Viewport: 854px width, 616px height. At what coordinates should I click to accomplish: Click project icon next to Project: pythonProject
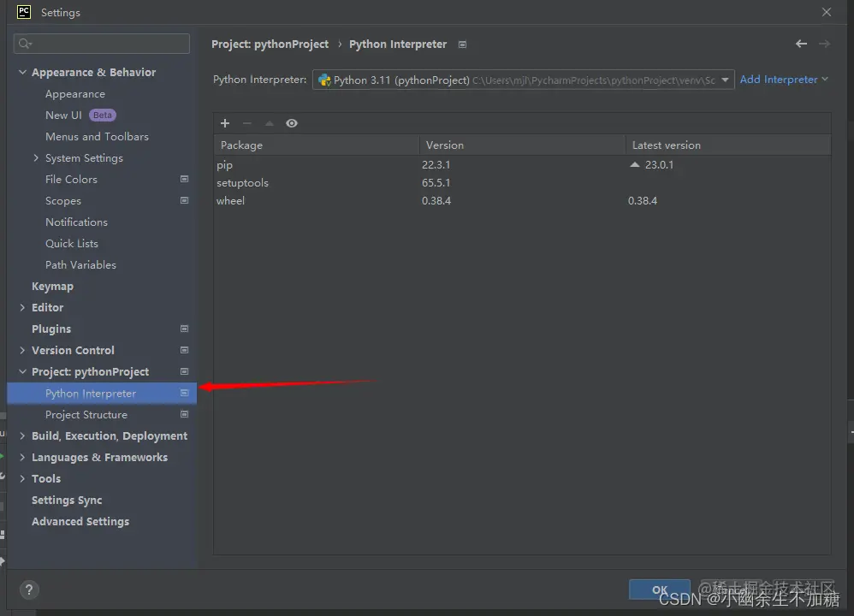point(184,371)
